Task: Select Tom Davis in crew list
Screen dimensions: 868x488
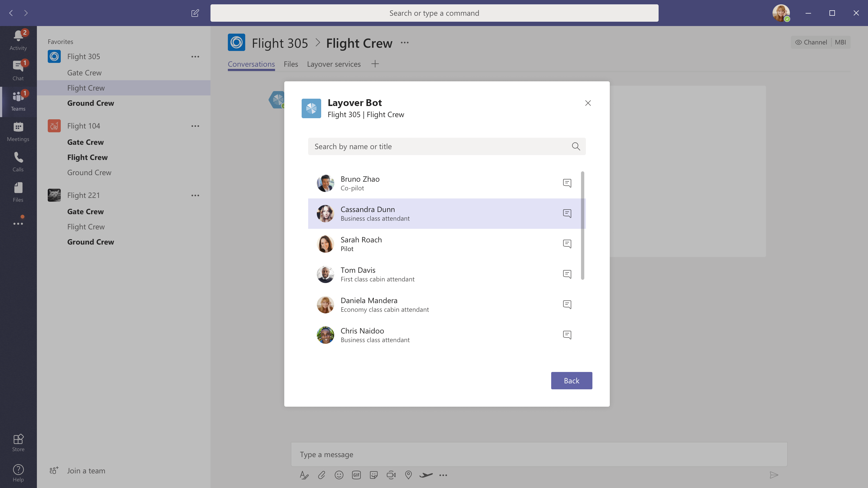Action: pos(447,274)
